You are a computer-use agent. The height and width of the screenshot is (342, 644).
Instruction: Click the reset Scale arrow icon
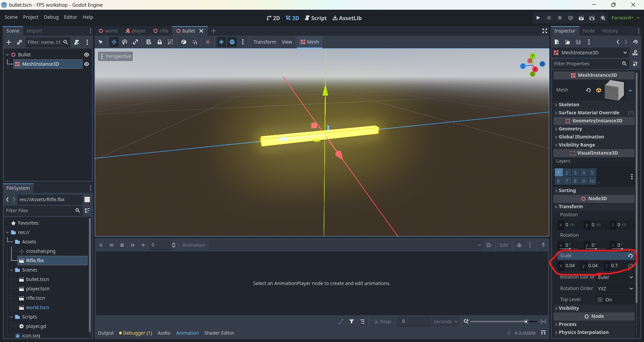630,256
